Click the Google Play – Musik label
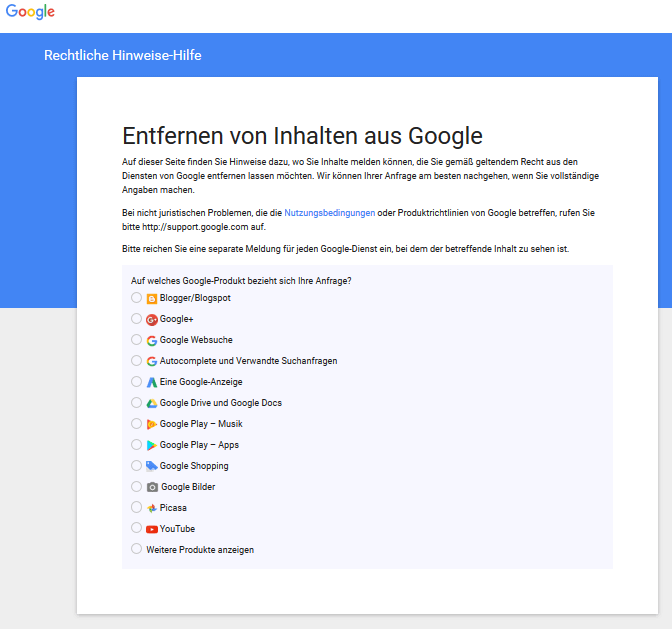 coord(201,424)
